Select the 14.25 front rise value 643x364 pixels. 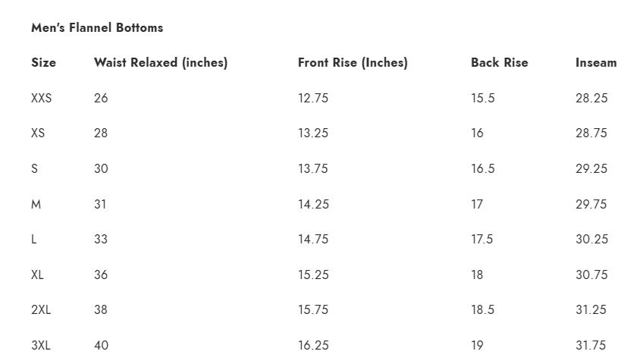pyautogui.click(x=313, y=204)
